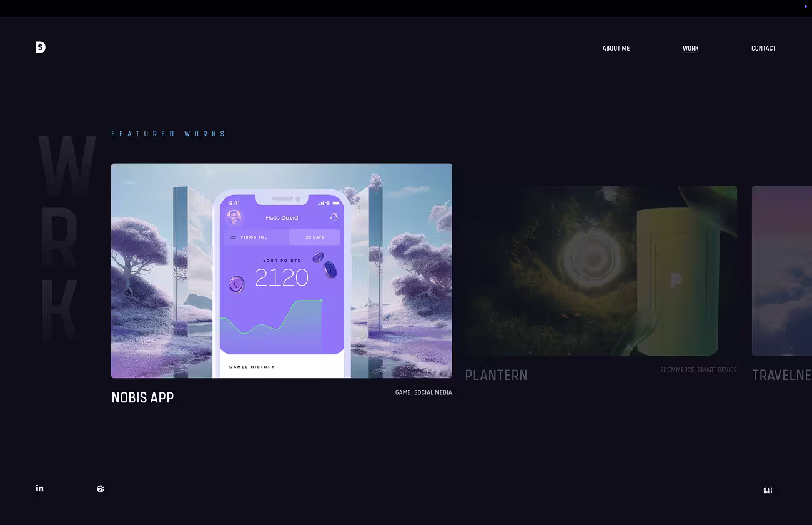Click the Ecommerce, Smart Device label
The height and width of the screenshot is (525, 812).
[x=698, y=370]
